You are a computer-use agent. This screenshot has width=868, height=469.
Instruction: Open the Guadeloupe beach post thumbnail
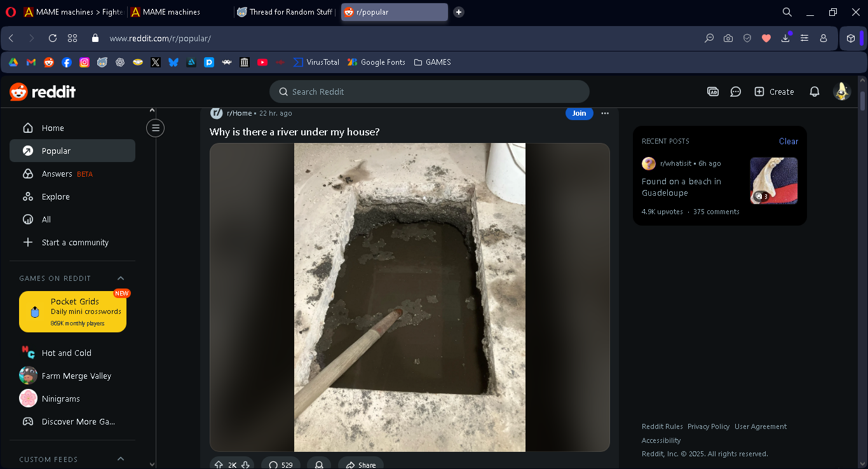point(774,180)
